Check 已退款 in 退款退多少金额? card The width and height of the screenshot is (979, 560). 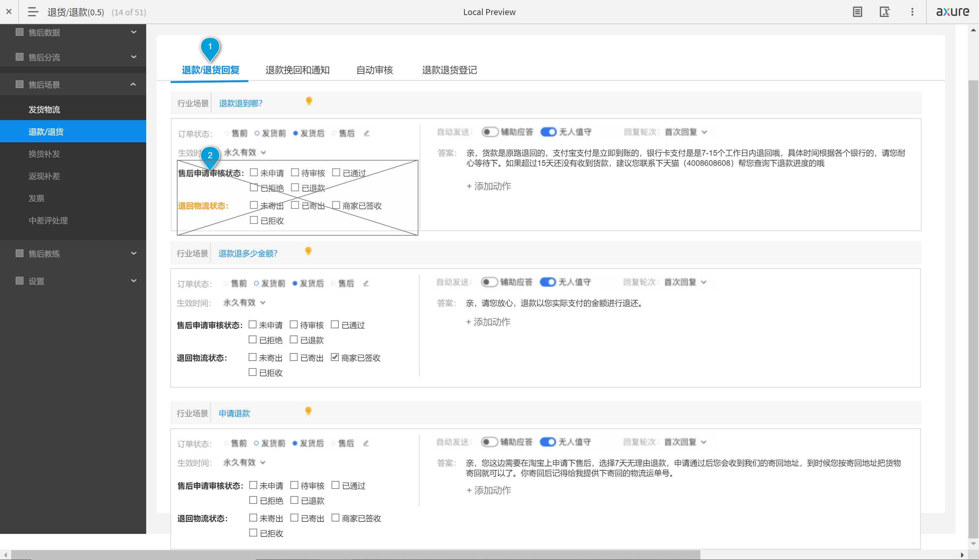tap(293, 340)
